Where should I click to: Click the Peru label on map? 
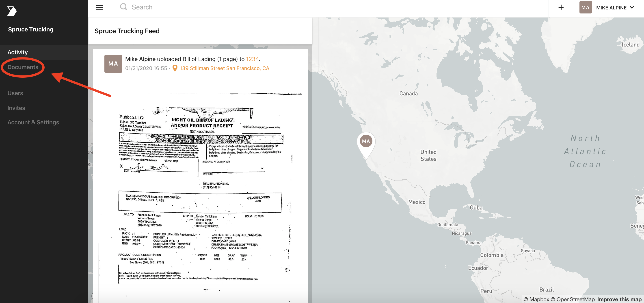pyautogui.click(x=486, y=291)
